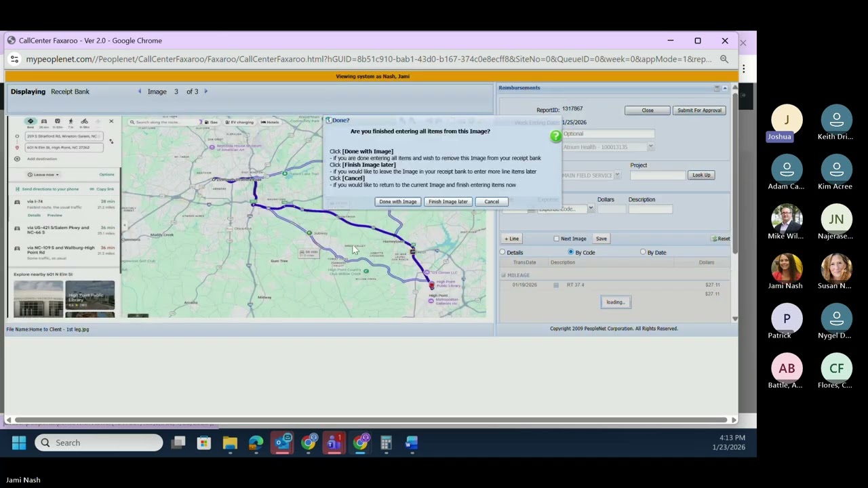The height and width of the screenshot is (488, 868).
Task: Check the Next Image checkbox
Action: click(x=556, y=239)
